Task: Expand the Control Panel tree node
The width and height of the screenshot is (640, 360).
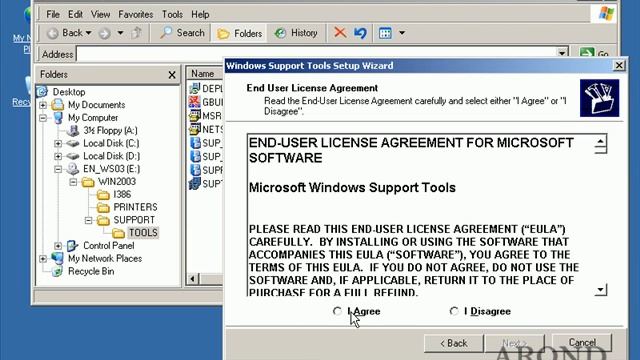Action: pos(58,246)
